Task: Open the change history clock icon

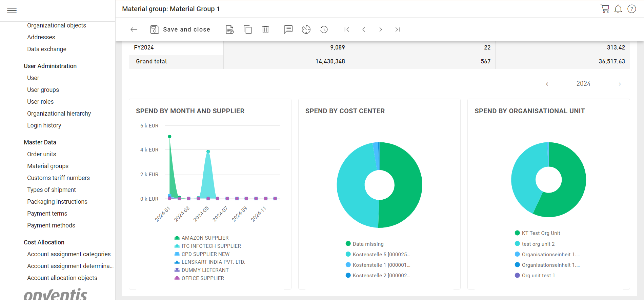Action: [x=324, y=29]
